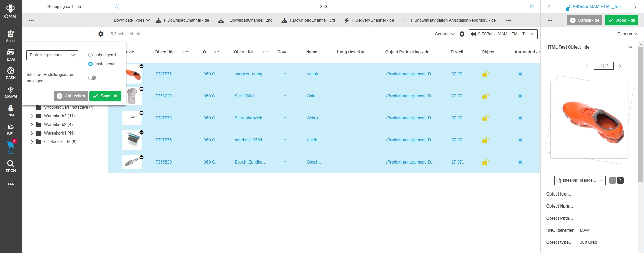Open the Erstellungsdatum sort dropdown

[52, 55]
